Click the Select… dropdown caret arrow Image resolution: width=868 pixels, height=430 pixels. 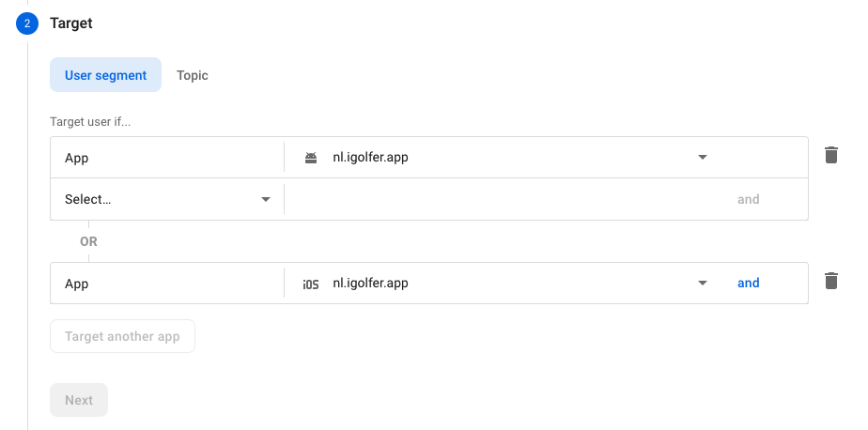266,199
